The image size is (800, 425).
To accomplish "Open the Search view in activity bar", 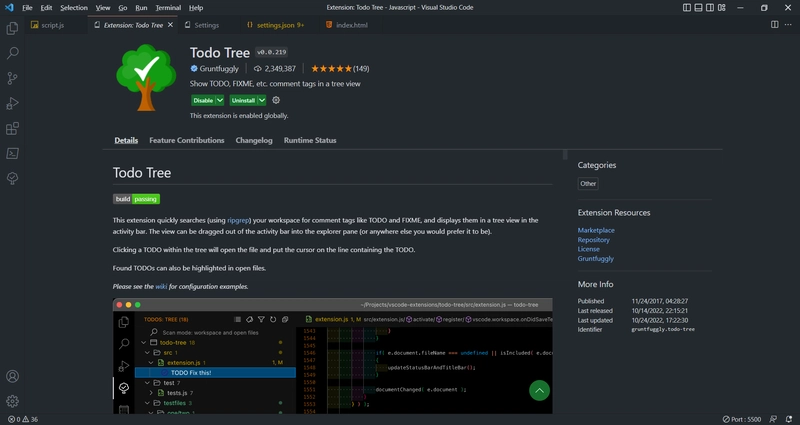I will click(x=12, y=53).
